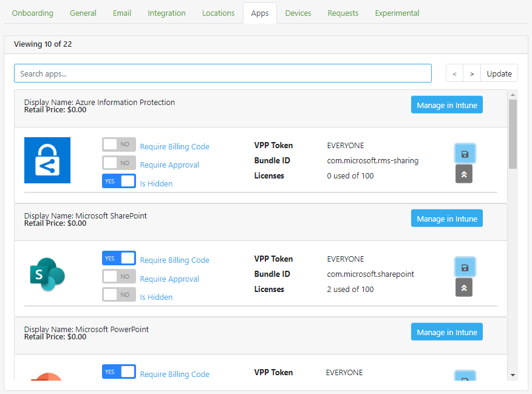Screen dimensions: 532x394
Task: Click the Update button
Action: point(499,73)
